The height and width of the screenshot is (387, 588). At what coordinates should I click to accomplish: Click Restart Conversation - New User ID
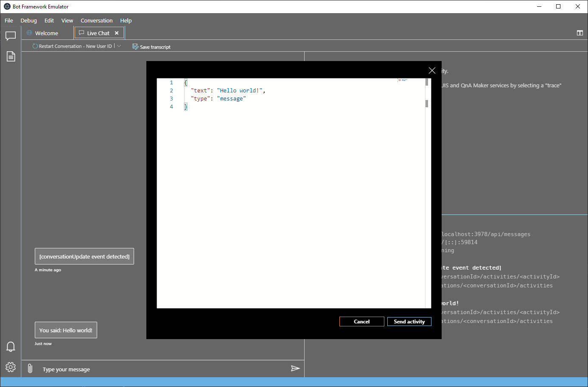(x=76, y=46)
